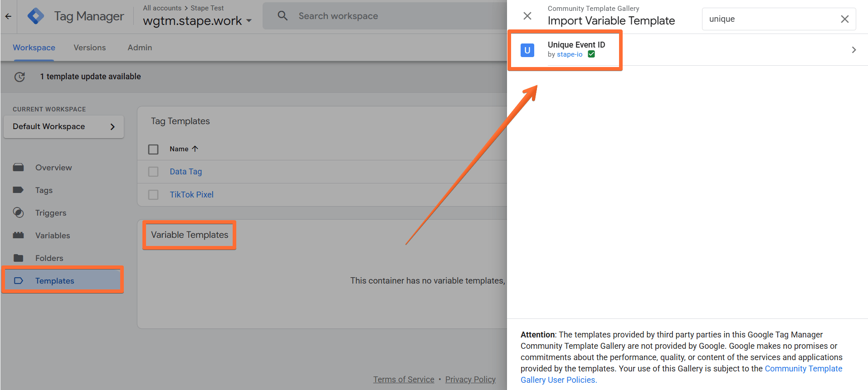Open Community Template Gallery User Policies link
The height and width of the screenshot is (390, 868).
(x=681, y=374)
